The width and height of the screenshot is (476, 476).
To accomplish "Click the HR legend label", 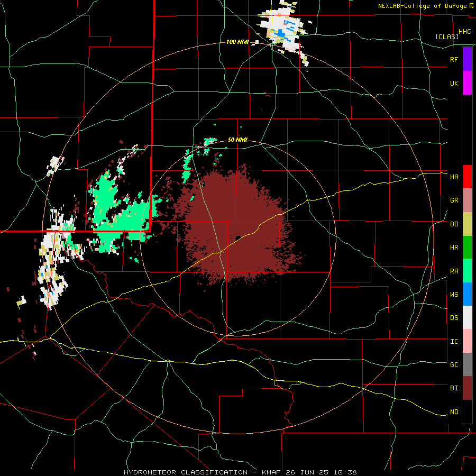I will click(x=454, y=248).
